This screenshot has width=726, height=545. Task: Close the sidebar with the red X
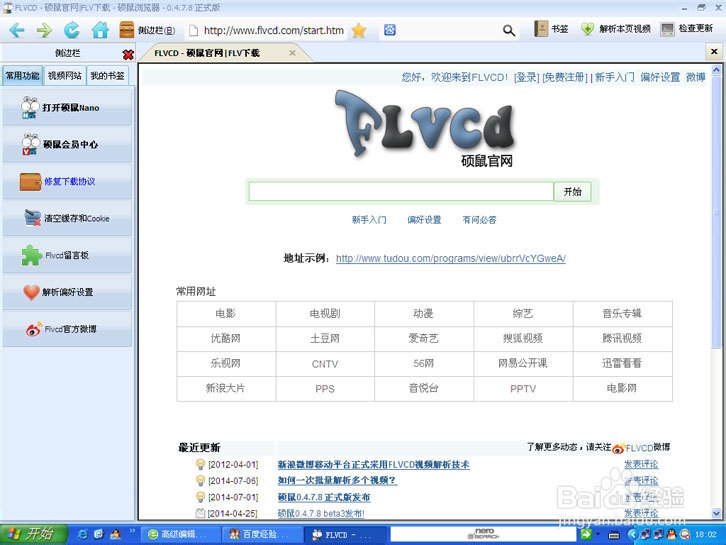[128, 55]
